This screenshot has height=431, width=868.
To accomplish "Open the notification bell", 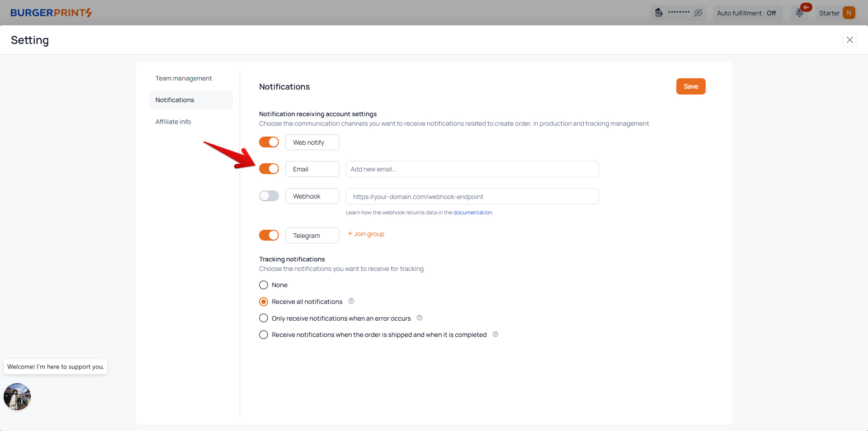I will pyautogui.click(x=799, y=13).
